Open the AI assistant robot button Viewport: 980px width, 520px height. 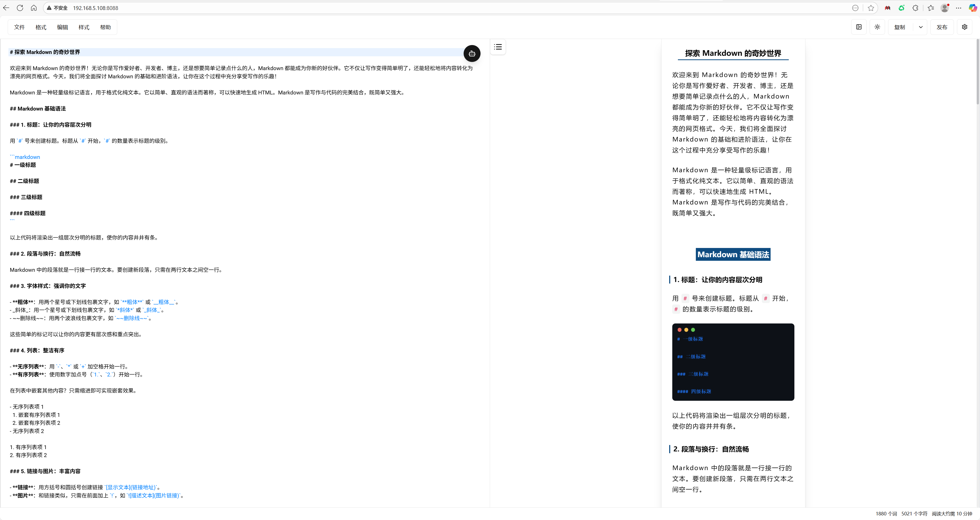[x=472, y=53]
